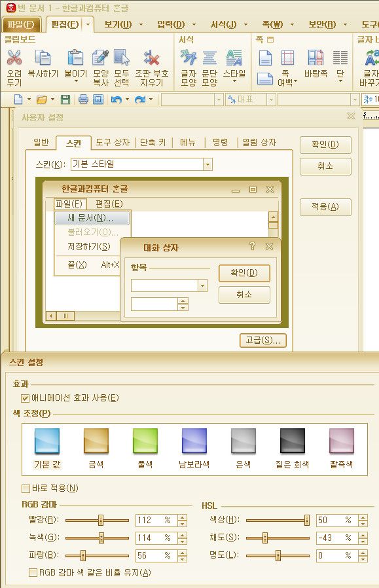Viewport: 379px width, 588px height.
Task: Expand the 붙이기 paste options arrow
Action: (x=76, y=81)
